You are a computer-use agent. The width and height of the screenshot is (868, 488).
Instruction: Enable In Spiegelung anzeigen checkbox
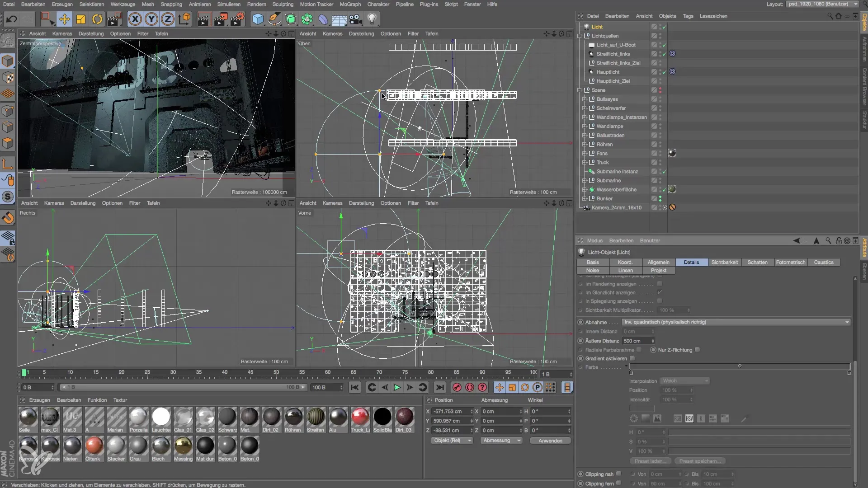tap(660, 301)
